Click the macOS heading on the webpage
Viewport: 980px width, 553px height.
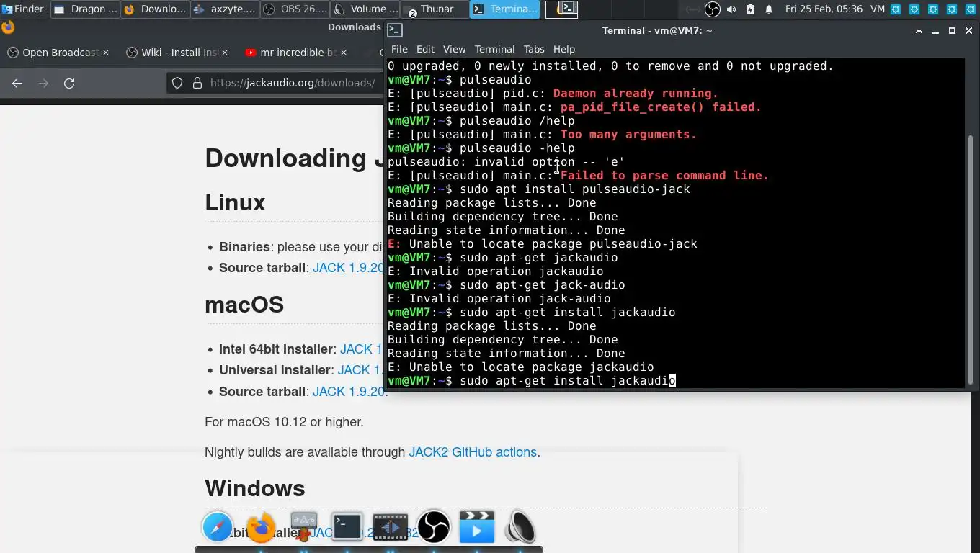click(244, 305)
